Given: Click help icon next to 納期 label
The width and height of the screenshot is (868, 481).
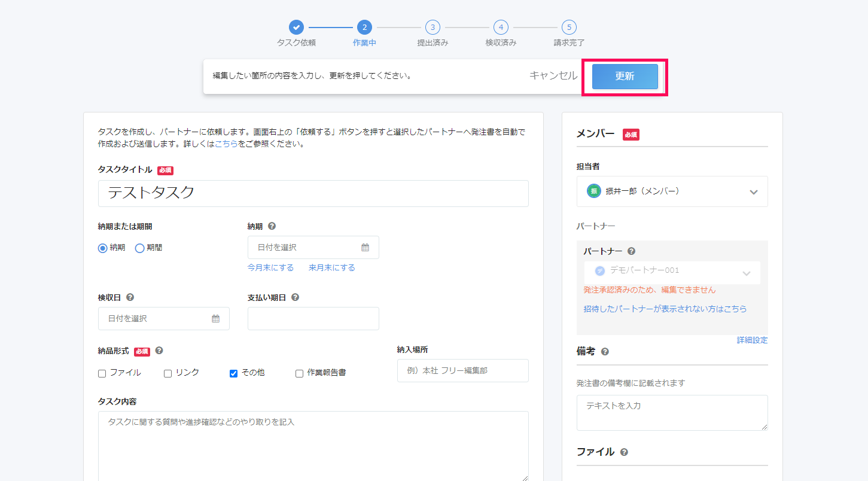Looking at the screenshot, I should [272, 226].
